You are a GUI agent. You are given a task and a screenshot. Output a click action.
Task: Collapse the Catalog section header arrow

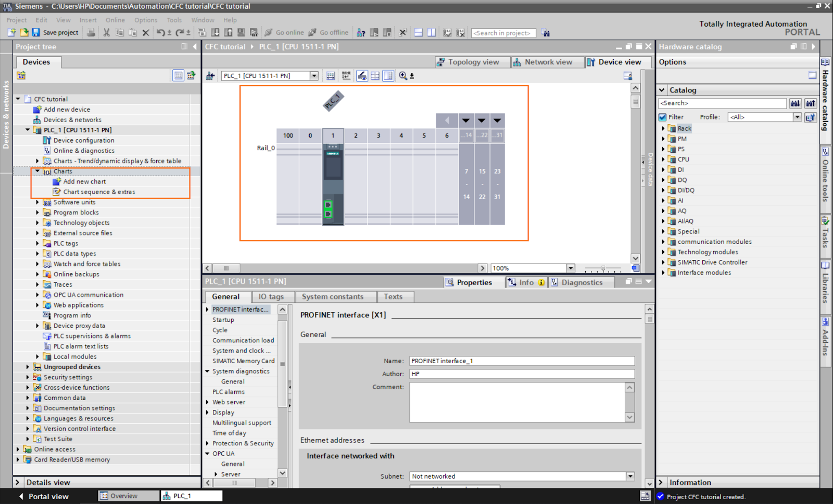tap(662, 90)
